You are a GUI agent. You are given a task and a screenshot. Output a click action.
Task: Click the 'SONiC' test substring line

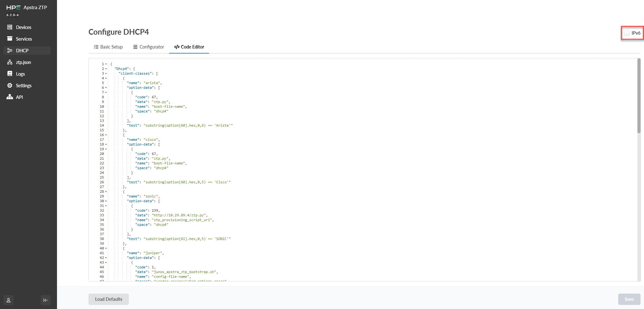[x=179, y=239]
